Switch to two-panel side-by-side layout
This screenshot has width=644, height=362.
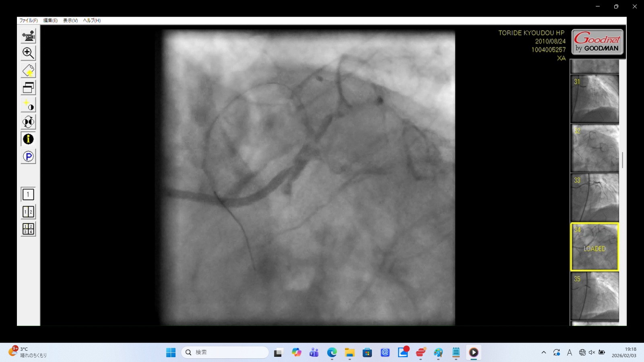point(28,212)
